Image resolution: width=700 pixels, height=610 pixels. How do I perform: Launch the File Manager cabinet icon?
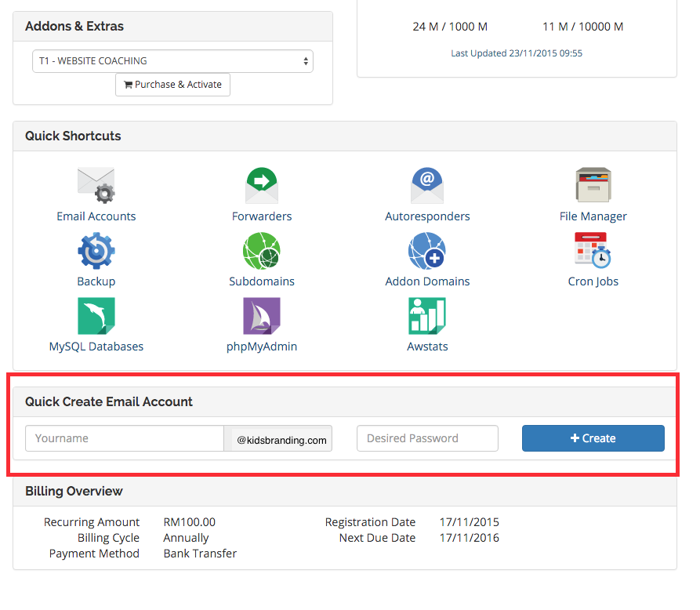tap(593, 186)
